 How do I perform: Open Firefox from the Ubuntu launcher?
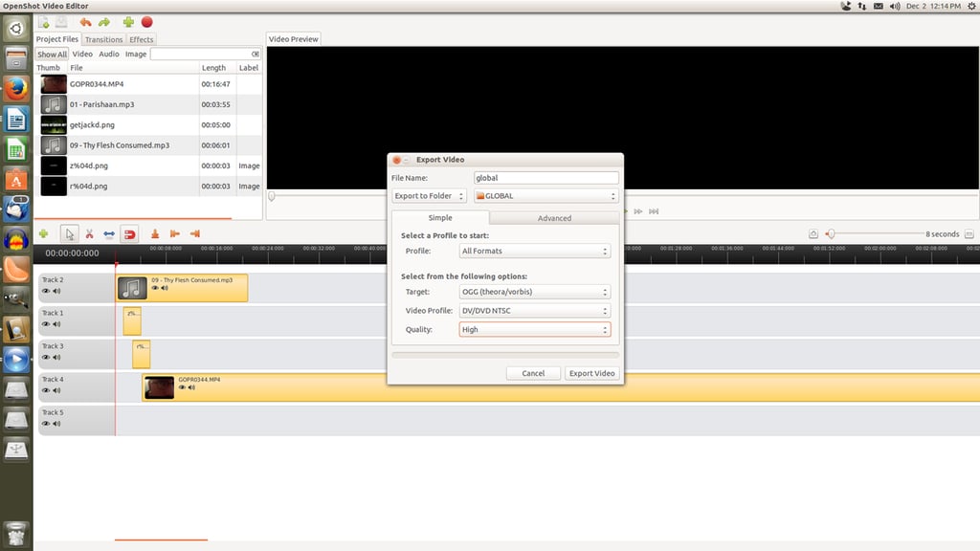tap(16, 88)
